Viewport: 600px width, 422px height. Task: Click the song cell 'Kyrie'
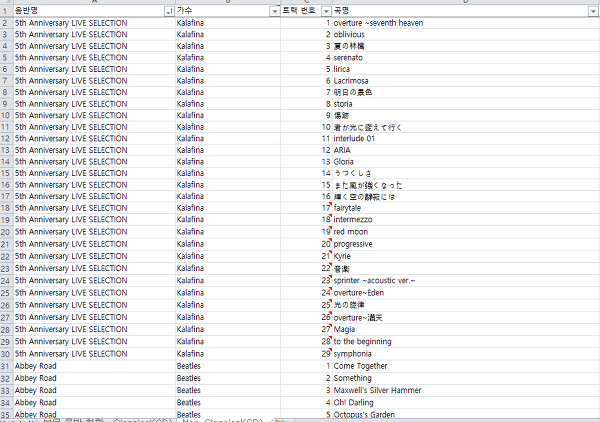465,256
